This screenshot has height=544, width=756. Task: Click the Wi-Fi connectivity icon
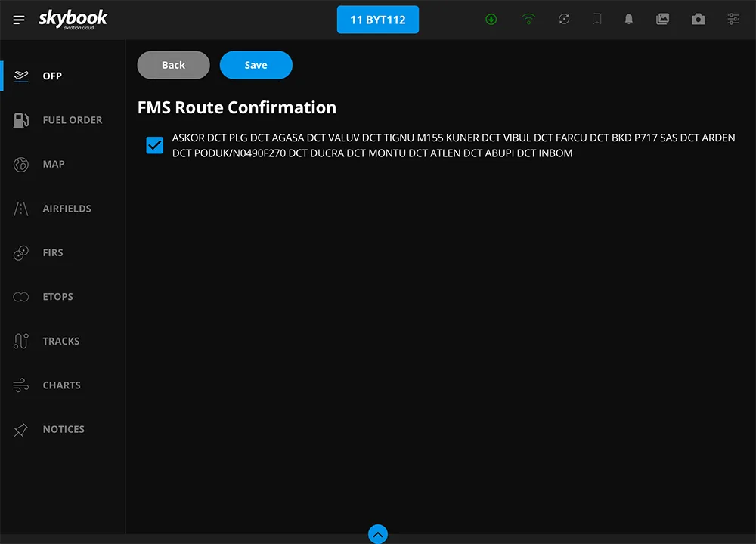pyautogui.click(x=528, y=20)
